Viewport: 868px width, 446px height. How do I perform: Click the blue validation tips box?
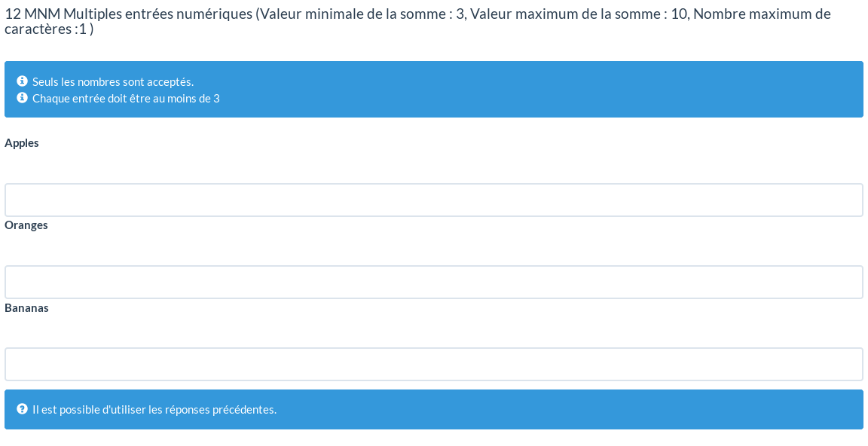(x=527, y=89)
